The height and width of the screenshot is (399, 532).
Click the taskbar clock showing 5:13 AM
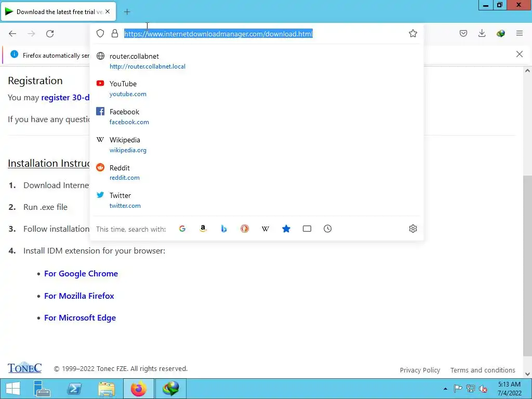coord(509,389)
